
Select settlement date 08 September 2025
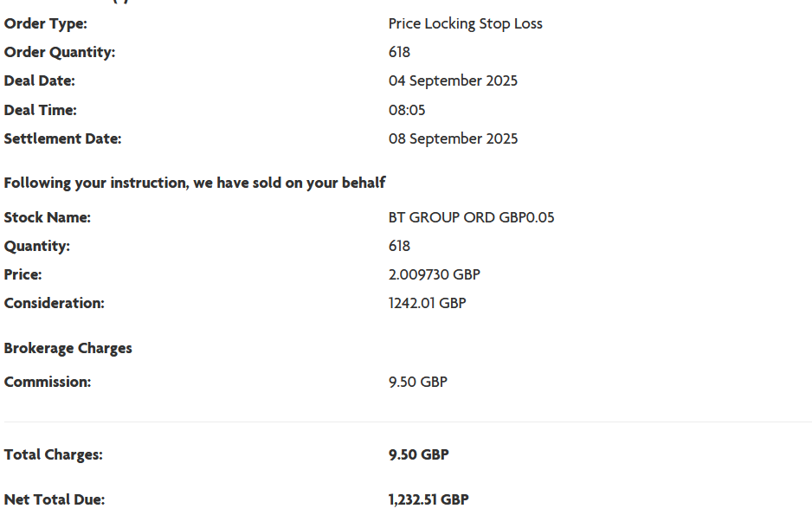click(x=453, y=138)
